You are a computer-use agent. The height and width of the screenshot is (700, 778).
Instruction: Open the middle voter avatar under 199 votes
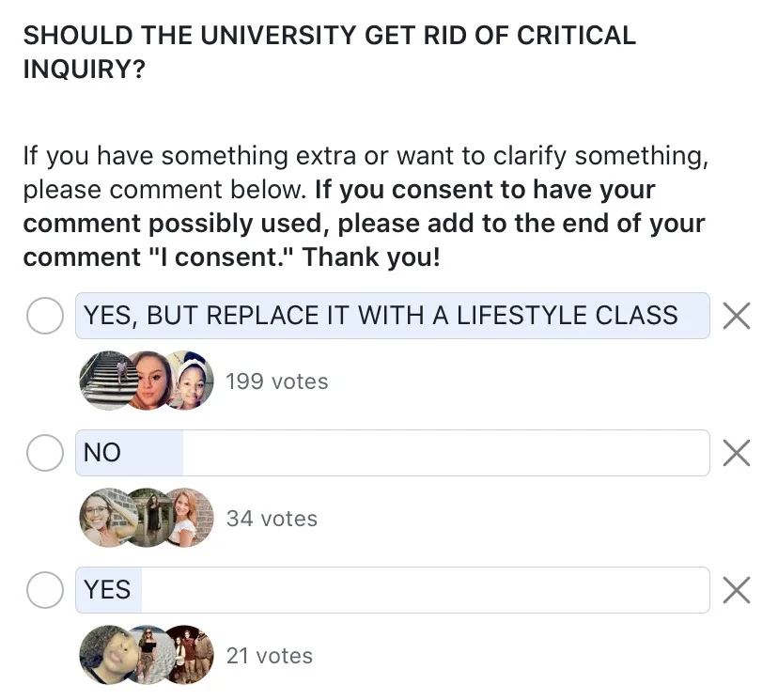coord(148,381)
